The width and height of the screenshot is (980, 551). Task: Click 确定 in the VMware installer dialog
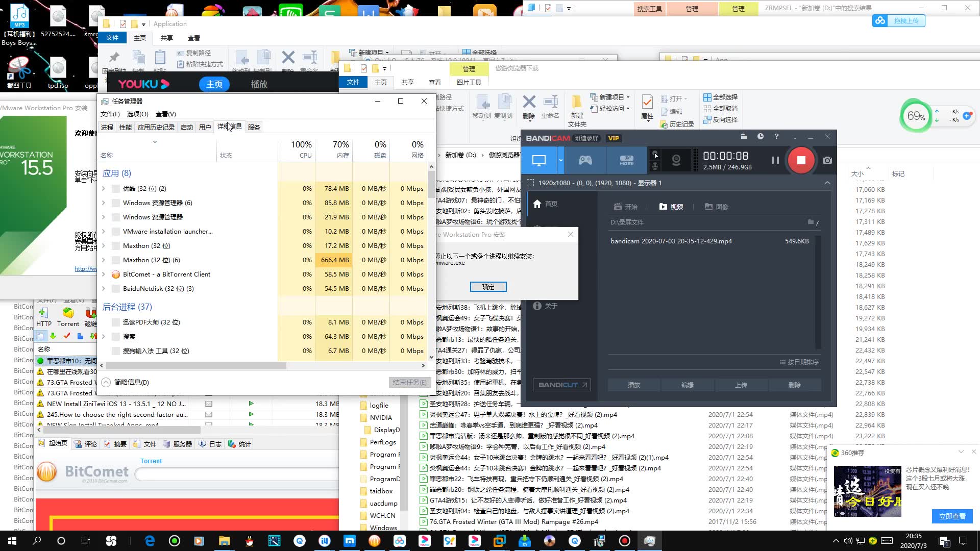[488, 287]
